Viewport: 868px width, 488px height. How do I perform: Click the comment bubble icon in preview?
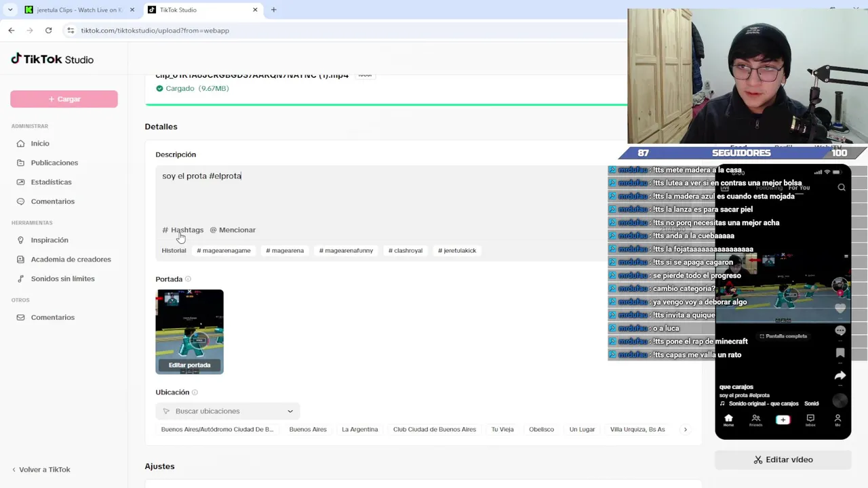point(840,331)
